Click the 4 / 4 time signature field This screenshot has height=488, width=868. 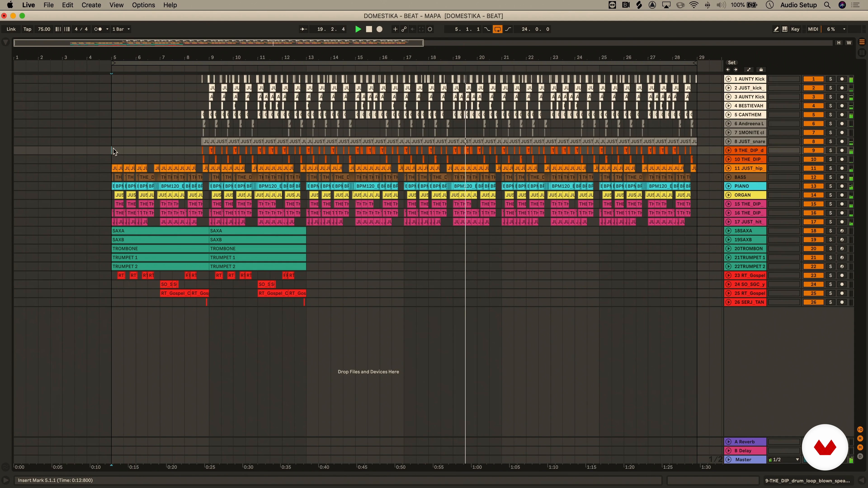click(81, 29)
